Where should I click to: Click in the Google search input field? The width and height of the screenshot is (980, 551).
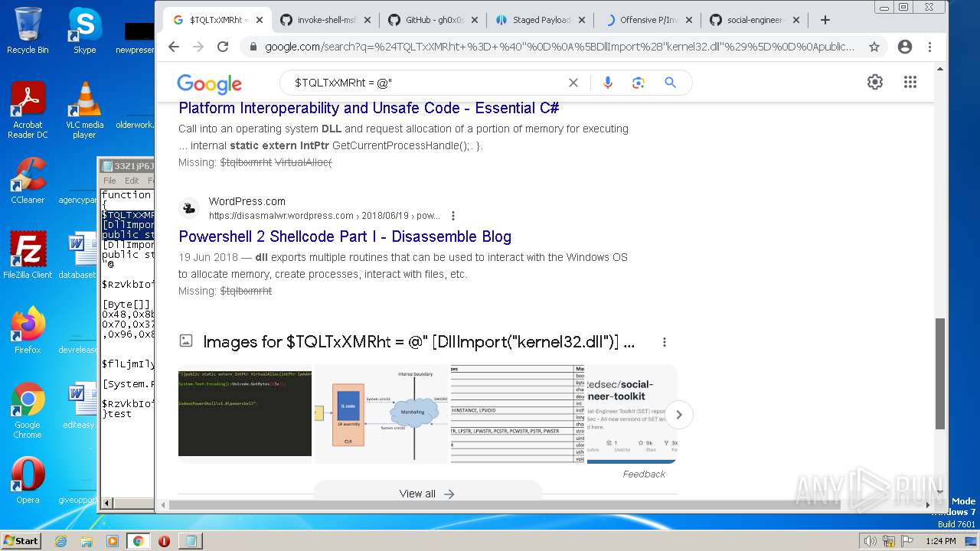point(425,83)
